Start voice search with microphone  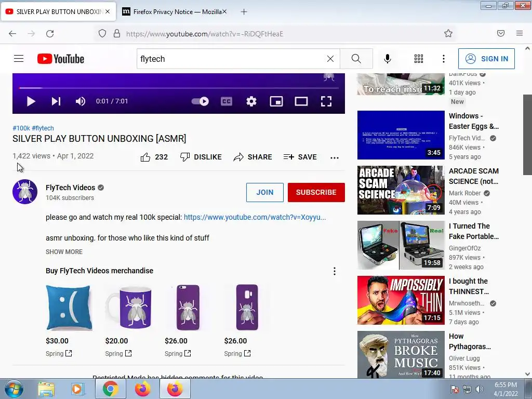[x=387, y=59]
